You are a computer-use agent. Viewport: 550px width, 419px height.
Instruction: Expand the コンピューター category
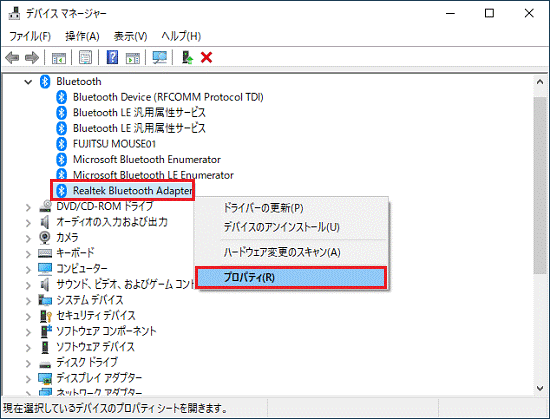(28, 270)
